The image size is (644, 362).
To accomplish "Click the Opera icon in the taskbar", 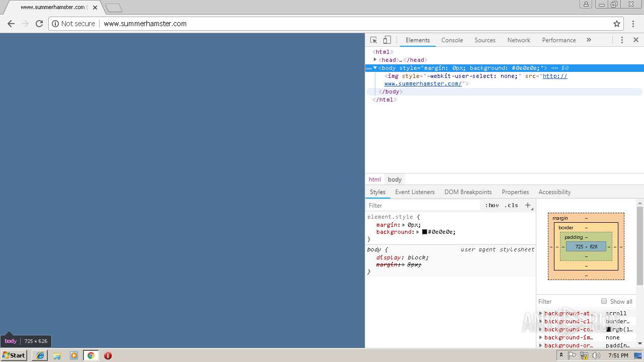I will (108, 355).
